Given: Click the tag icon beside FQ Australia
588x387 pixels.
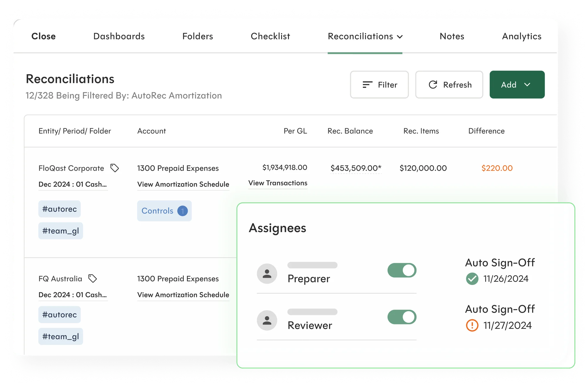Looking at the screenshot, I should pyautogui.click(x=93, y=278).
